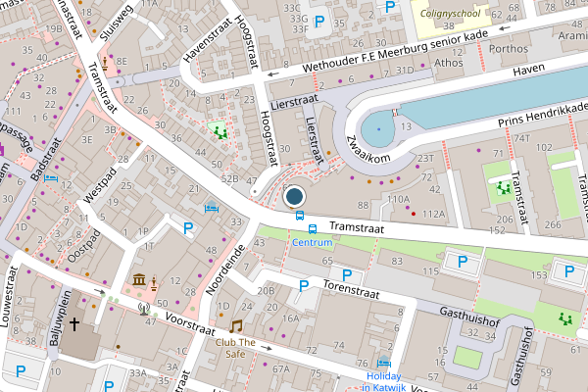Select the bus stop icon above Centrum label
The image size is (588, 392).
[x=313, y=228]
